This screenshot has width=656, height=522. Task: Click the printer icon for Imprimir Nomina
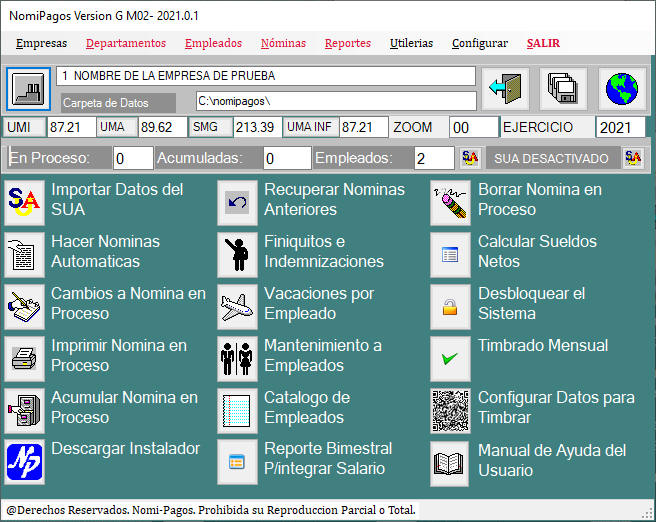(x=24, y=356)
